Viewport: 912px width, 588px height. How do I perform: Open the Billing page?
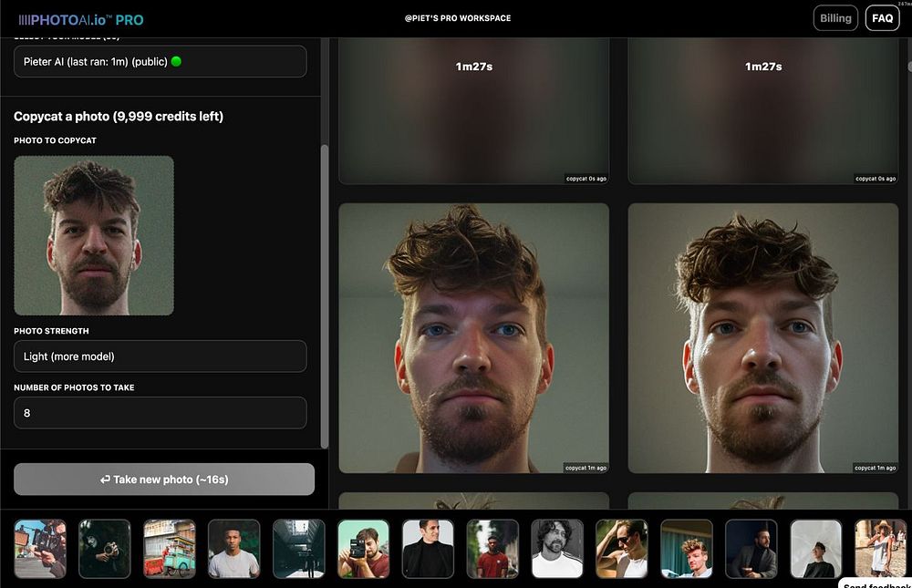click(835, 18)
